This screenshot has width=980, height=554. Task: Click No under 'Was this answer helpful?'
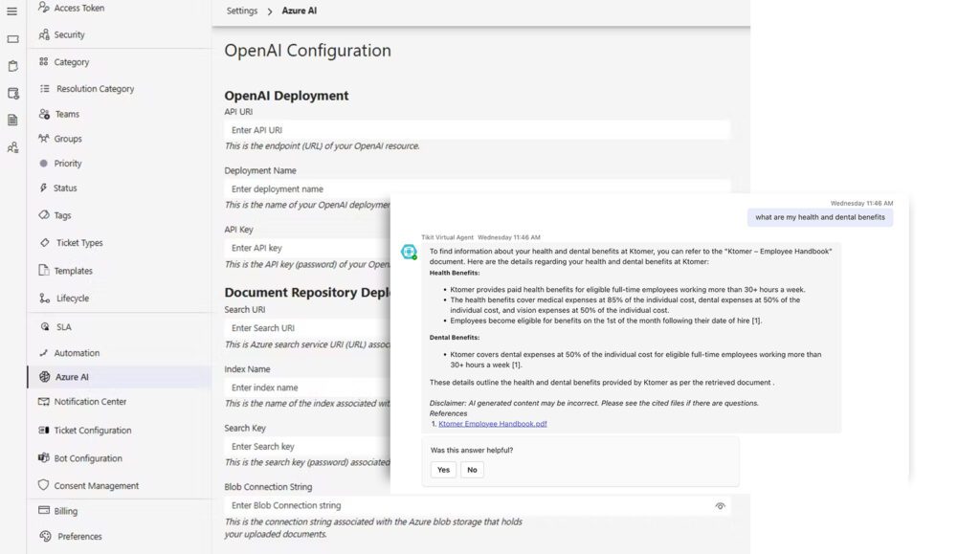click(x=471, y=470)
